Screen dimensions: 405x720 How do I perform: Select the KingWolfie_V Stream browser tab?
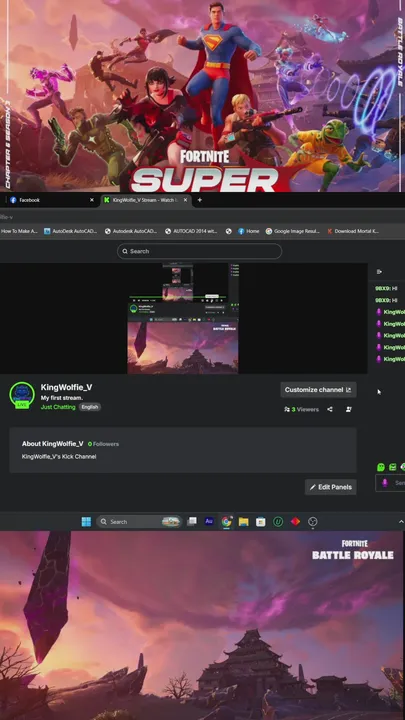(x=146, y=200)
